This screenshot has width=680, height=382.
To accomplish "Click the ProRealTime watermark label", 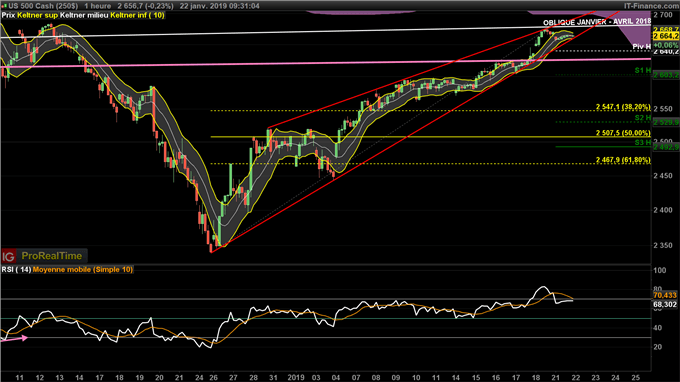I will [x=52, y=256].
